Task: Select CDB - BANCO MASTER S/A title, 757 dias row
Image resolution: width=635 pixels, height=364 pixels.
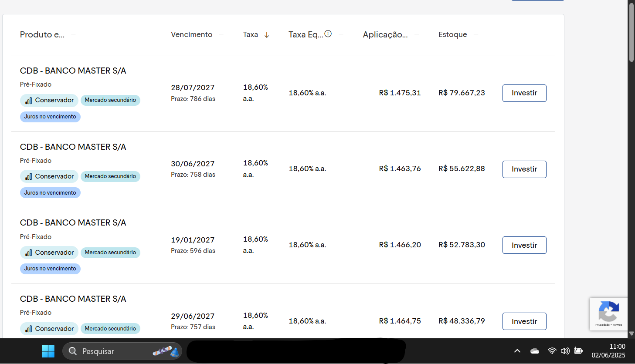Action: pyautogui.click(x=73, y=299)
